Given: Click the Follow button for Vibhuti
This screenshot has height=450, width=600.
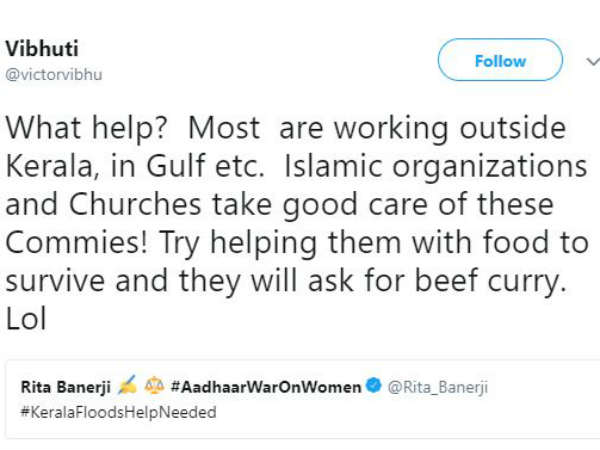Looking at the screenshot, I should pos(500,60).
